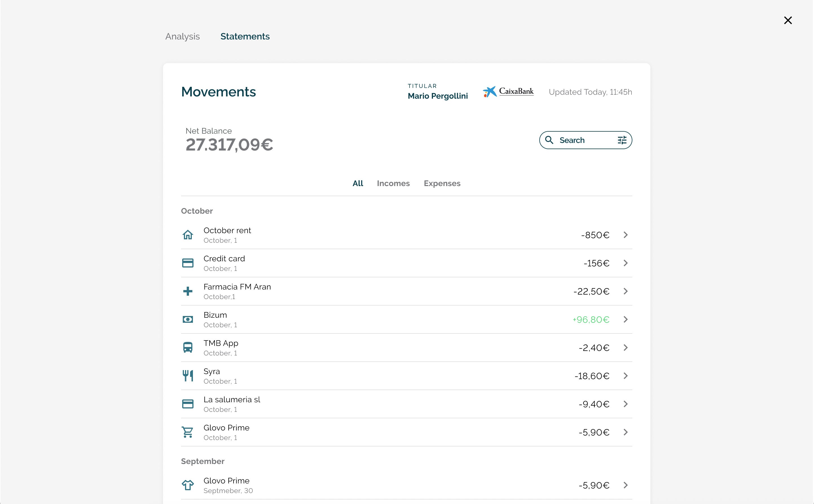Click the shopping cart icon for Glovo Prime
The image size is (814, 504).
coord(188,432)
